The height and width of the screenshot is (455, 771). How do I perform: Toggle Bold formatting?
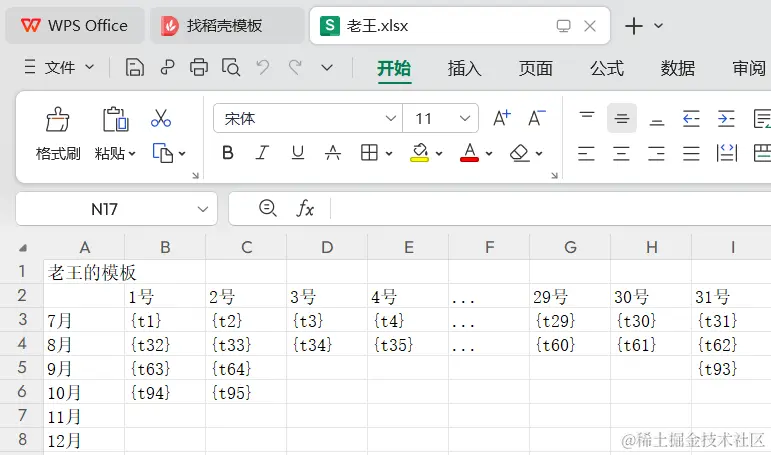(228, 153)
